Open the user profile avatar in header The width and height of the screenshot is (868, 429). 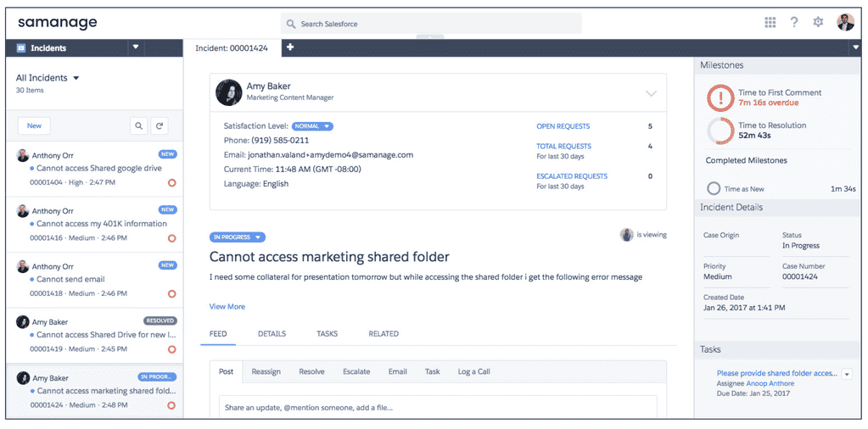(x=845, y=22)
